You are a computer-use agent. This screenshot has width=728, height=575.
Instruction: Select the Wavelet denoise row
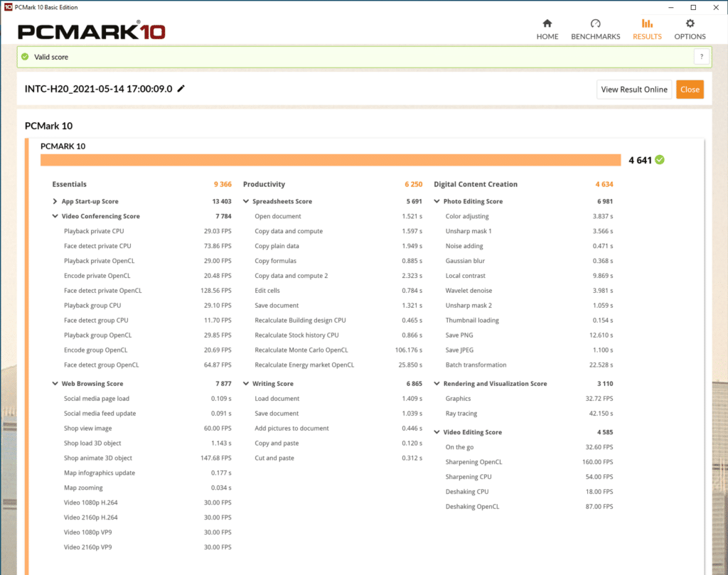point(529,290)
